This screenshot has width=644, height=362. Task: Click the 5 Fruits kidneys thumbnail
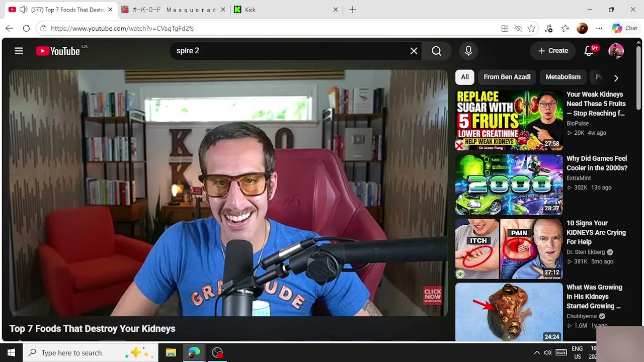click(x=509, y=120)
